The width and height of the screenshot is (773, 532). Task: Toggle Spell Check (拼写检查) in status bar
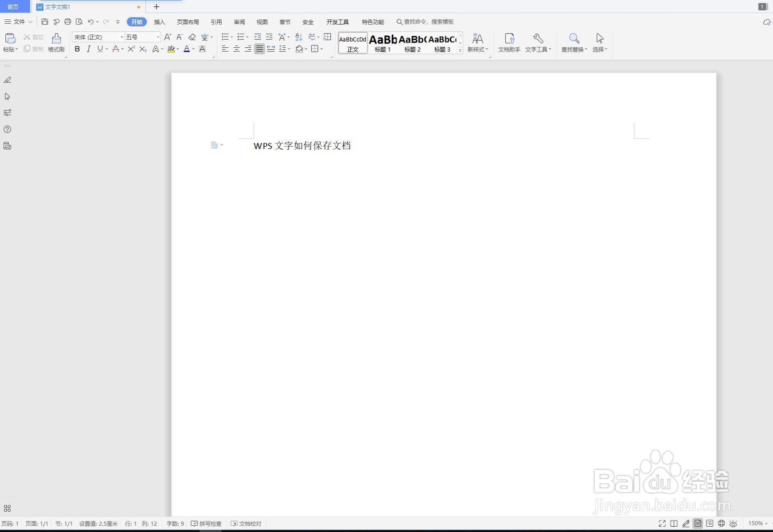(x=206, y=523)
